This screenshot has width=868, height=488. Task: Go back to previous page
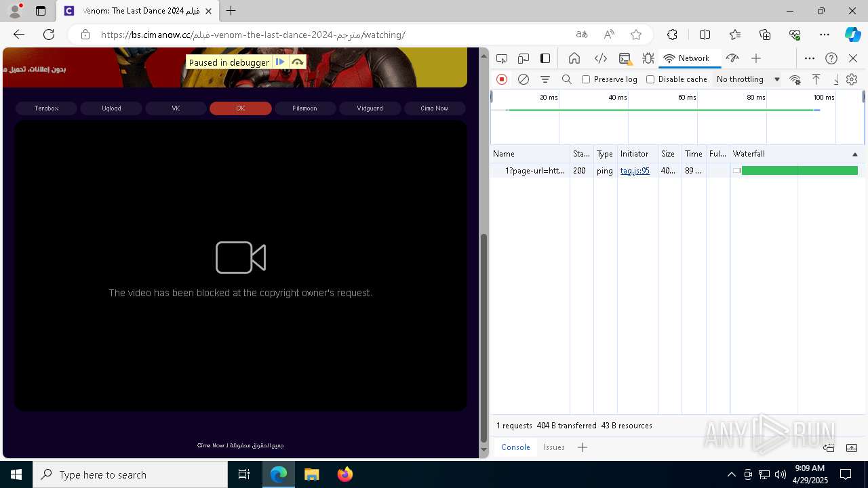(19, 35)
